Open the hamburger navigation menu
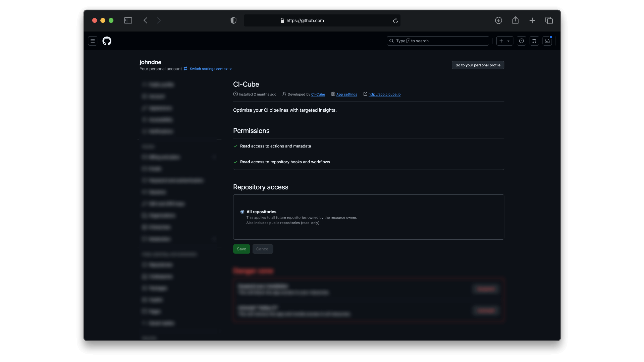Screen dimensions: 644x362 pos(93,41)
